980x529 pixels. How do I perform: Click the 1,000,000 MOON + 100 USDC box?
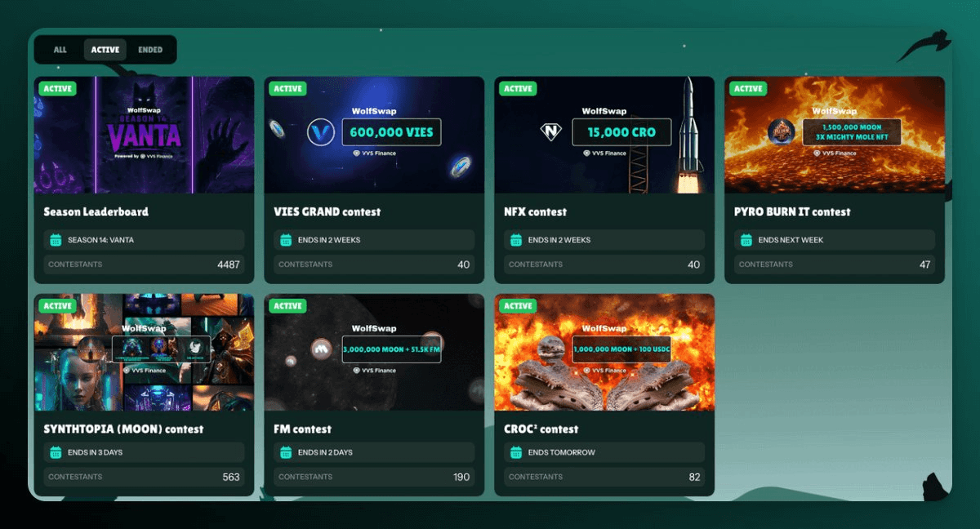[621, 349]
